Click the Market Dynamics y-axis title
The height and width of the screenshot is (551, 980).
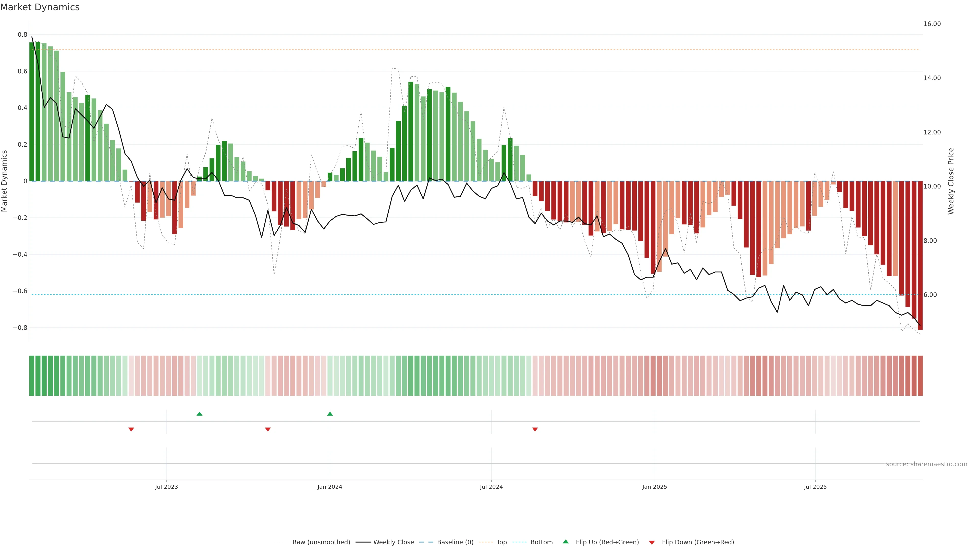[x=5, y=181]
